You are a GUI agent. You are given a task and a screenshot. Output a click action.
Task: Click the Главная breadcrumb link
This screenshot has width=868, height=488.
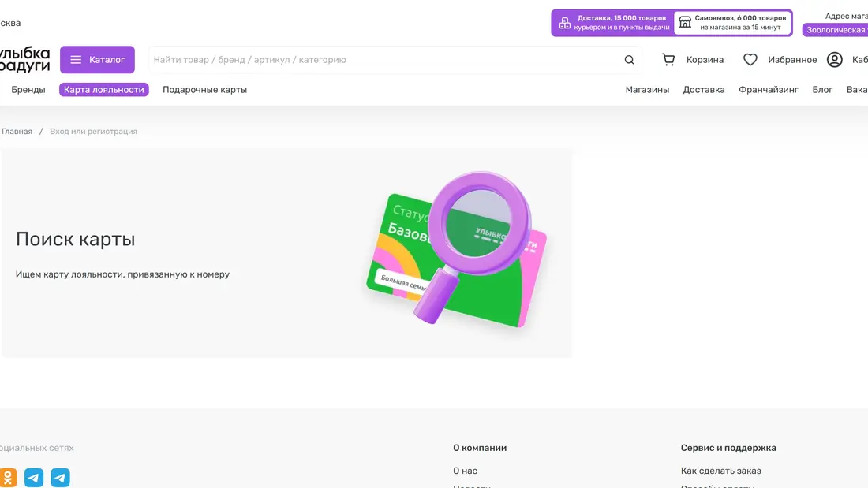click(x=17, y=132)
